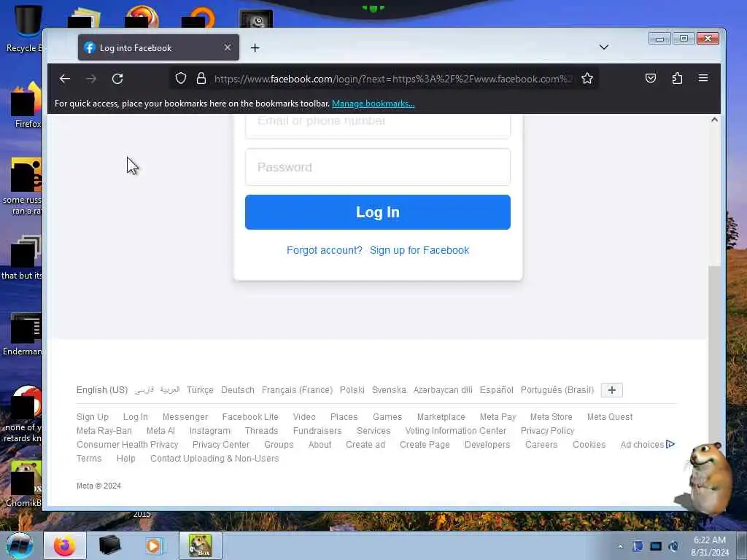
Task: Switch language to Español
Action: point(496,390)
